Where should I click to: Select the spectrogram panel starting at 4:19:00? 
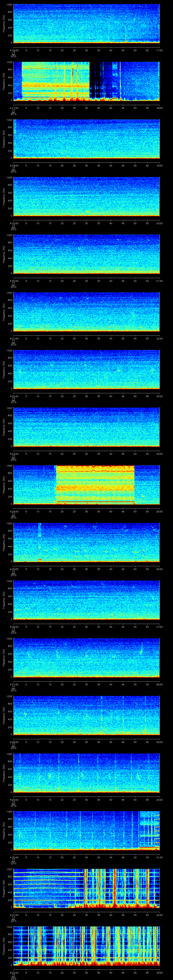(x=86, y=196)
